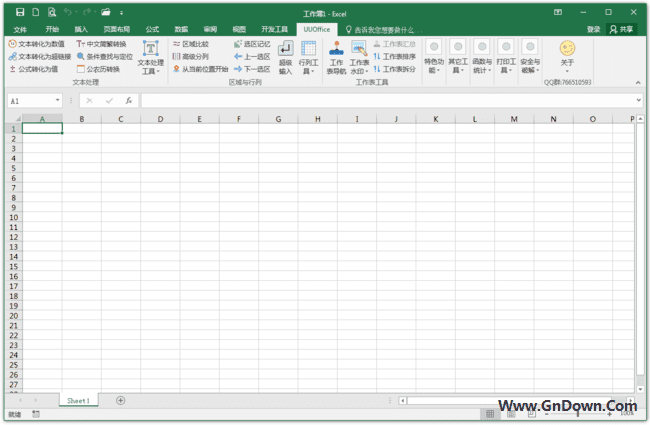Click the Tell Me search box with lightbulb

pyautogui.click(x=384, y=29)
